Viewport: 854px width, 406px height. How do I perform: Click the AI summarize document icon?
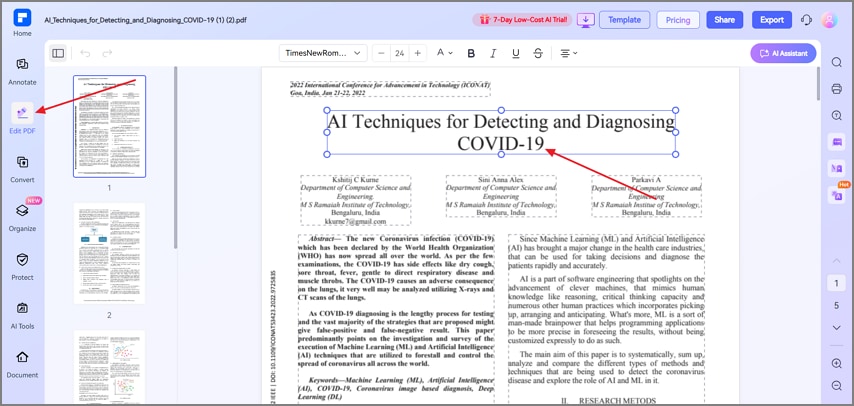(837, 168)
